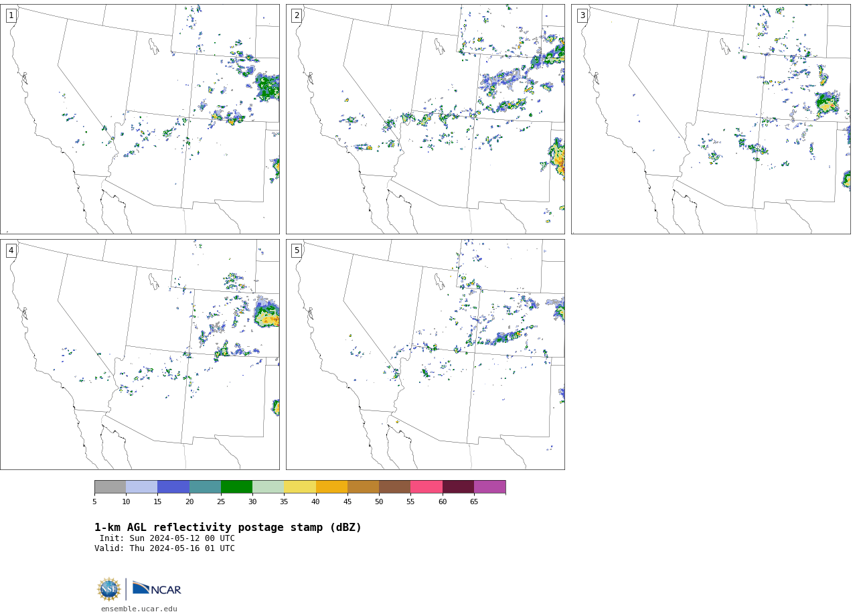
Task: Click the number label of panel 1
Action: pyautogui.click(x=11, y=15)
